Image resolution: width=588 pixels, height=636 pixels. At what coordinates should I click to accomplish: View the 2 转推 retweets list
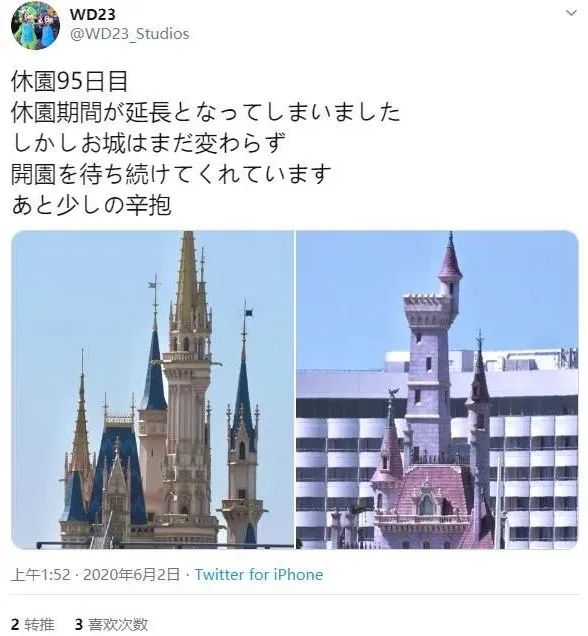pyautogui.click(x=33, y=624)
